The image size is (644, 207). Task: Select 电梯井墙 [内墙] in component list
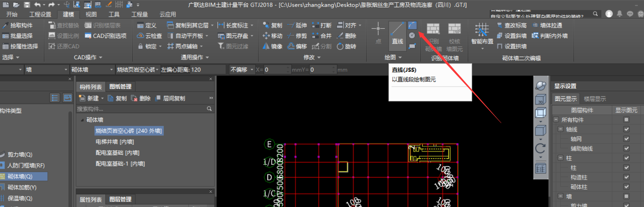click(x=115, y=142)
